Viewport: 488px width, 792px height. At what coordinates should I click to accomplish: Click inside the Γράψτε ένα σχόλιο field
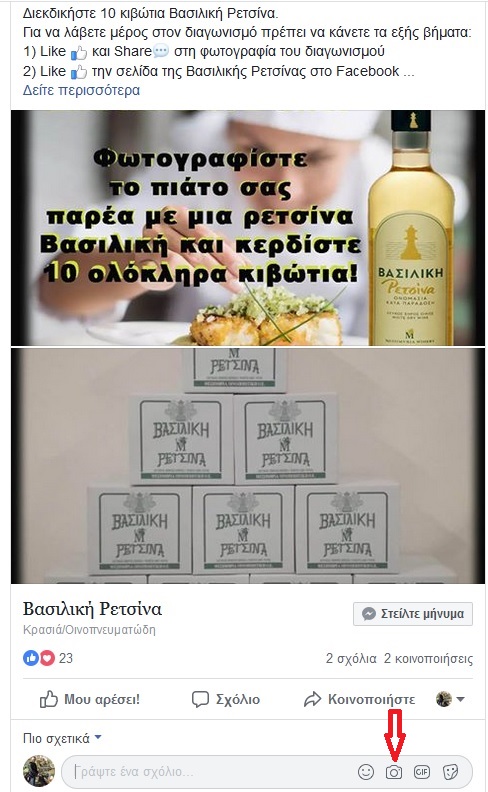(x=212, y=772)
